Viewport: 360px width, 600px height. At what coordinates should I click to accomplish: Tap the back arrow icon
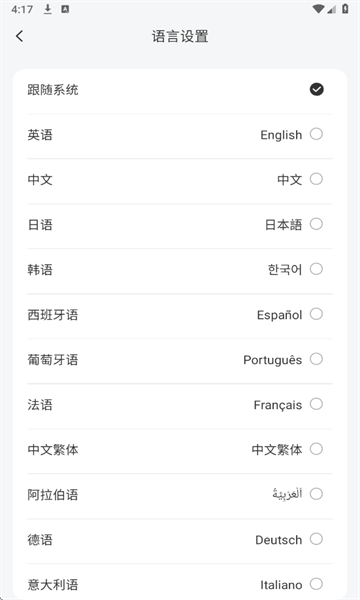coord(20,36)
